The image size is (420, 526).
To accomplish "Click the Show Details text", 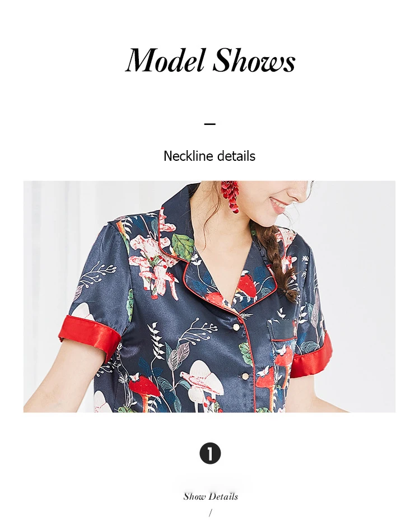I will click(211, 496).
